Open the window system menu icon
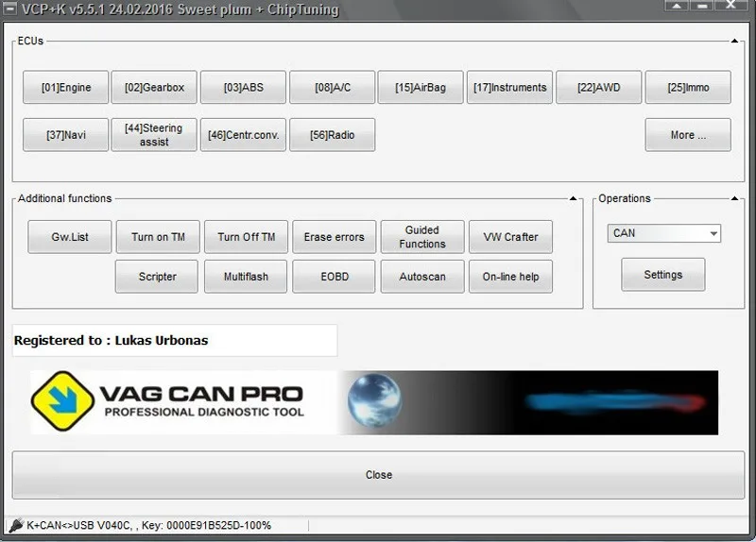The height and width of the screenshot is (542, 756). (9, 8)
